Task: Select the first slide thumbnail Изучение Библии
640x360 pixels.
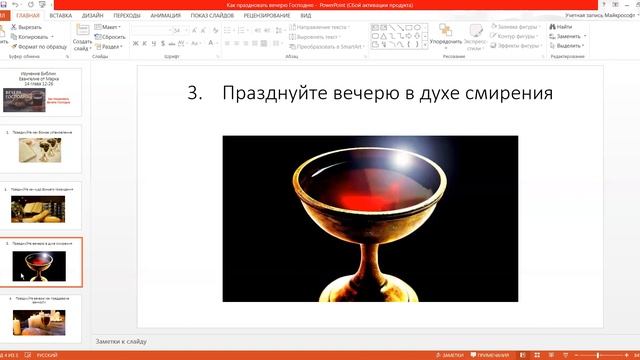Action: (x=40, y=93)
